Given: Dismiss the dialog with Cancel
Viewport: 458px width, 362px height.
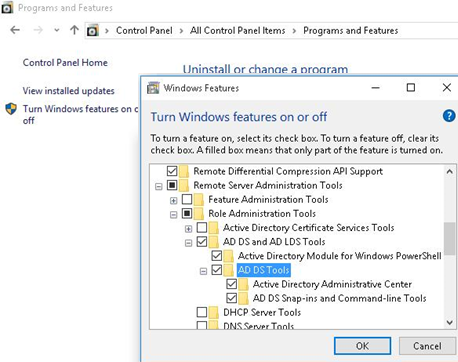Looking at the screenshot, I should point(427,346).
